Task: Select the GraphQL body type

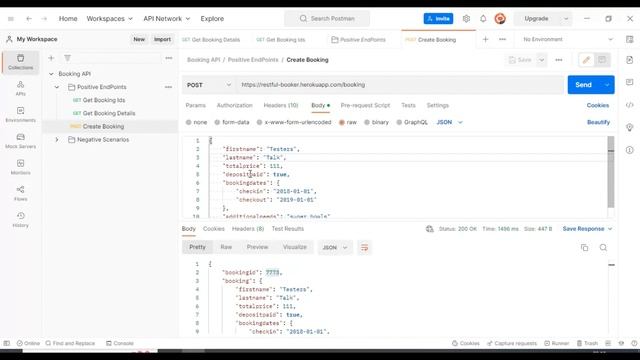Action: [x=412, y=122]
